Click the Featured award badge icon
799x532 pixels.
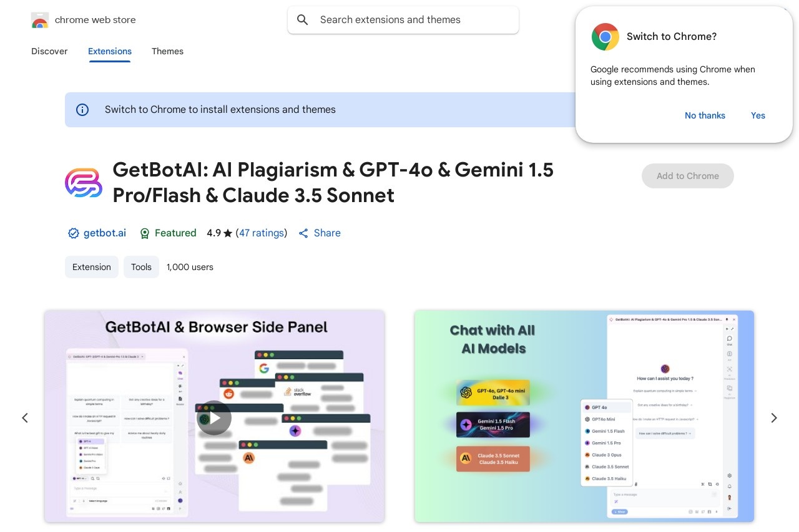145,233
